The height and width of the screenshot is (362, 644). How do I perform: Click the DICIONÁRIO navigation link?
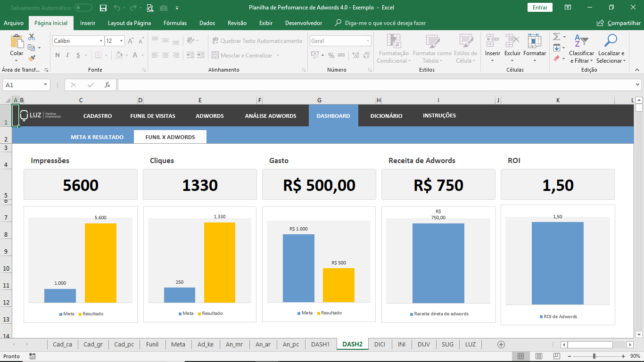(386, 115)
